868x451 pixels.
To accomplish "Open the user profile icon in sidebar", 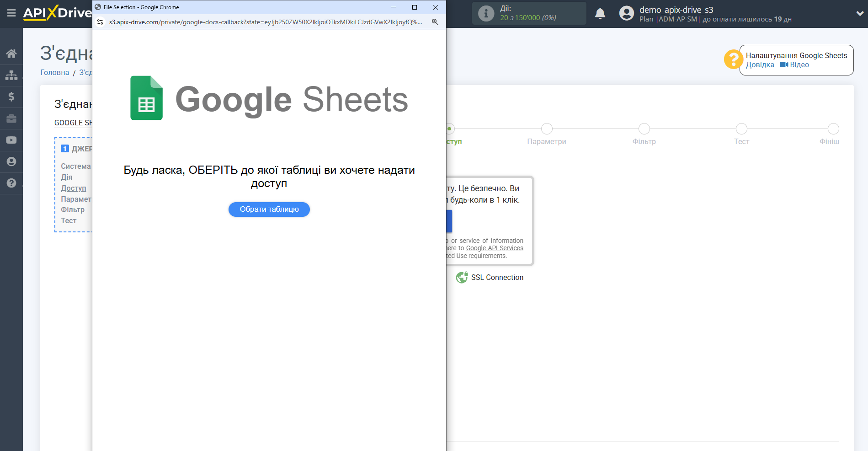I will (x=11, y=161).
